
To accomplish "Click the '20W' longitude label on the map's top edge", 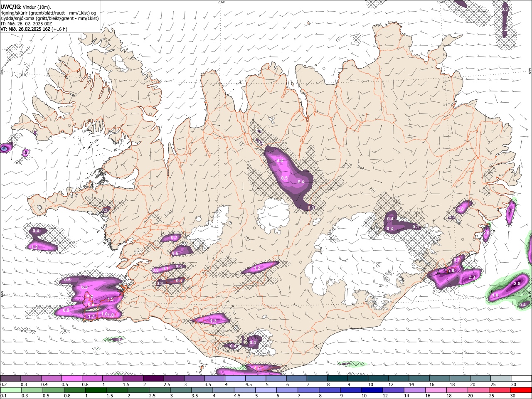I will pyautogui.click(x=221, y=2).
